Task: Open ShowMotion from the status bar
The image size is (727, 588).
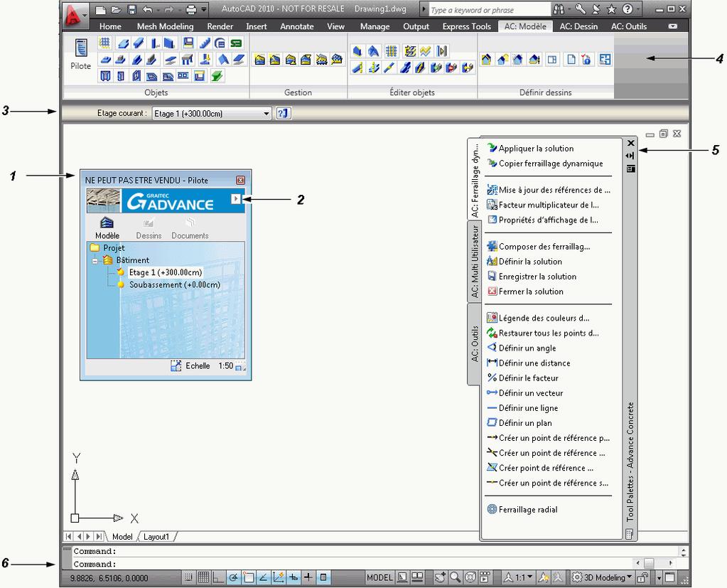Action: pos(485,577)
